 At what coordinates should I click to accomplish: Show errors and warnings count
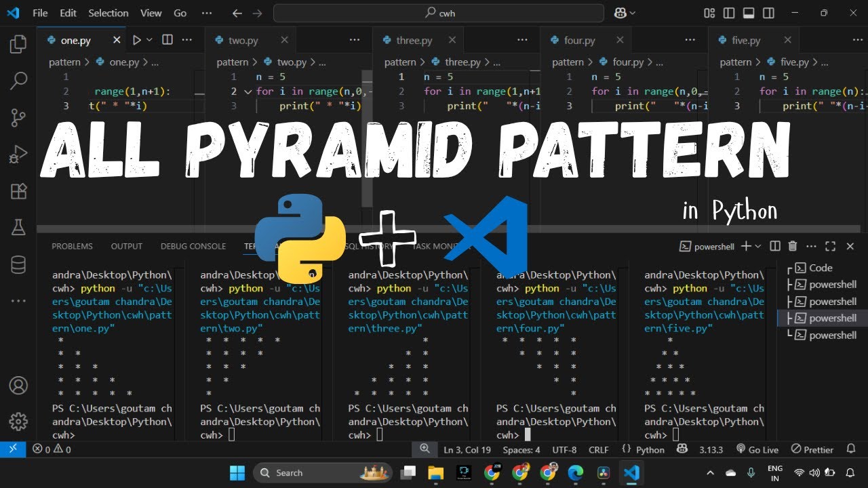[x=52, y=449]
